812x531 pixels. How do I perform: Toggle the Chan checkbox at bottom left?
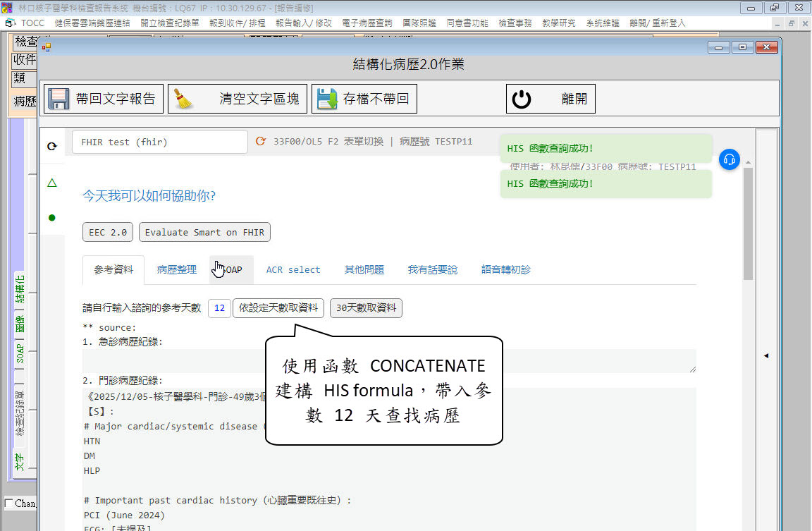click(x=8, y=503)
